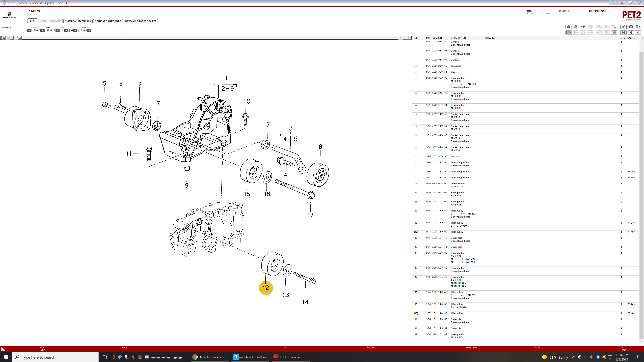Click the single shopping cart icon
644x362 pixels.
coord(614,33)
